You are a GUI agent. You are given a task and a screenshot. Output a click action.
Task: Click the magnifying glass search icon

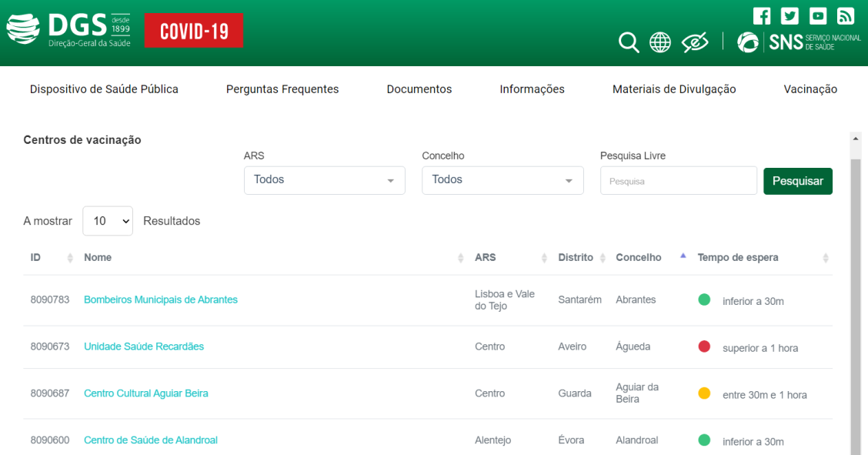(629, 42)
